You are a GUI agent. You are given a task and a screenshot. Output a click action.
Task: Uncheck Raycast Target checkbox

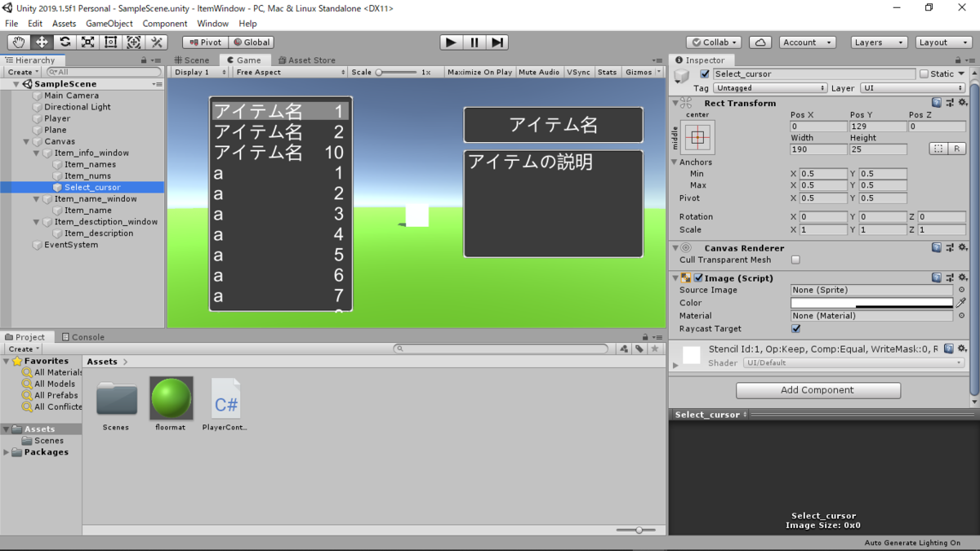pos(795,329)
